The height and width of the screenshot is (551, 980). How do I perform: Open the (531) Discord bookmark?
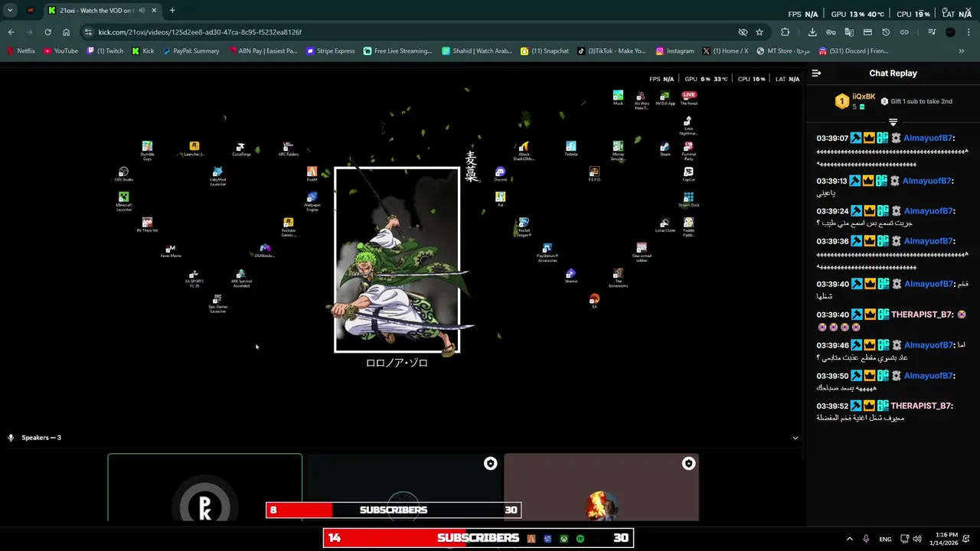[x=853, y=51]
